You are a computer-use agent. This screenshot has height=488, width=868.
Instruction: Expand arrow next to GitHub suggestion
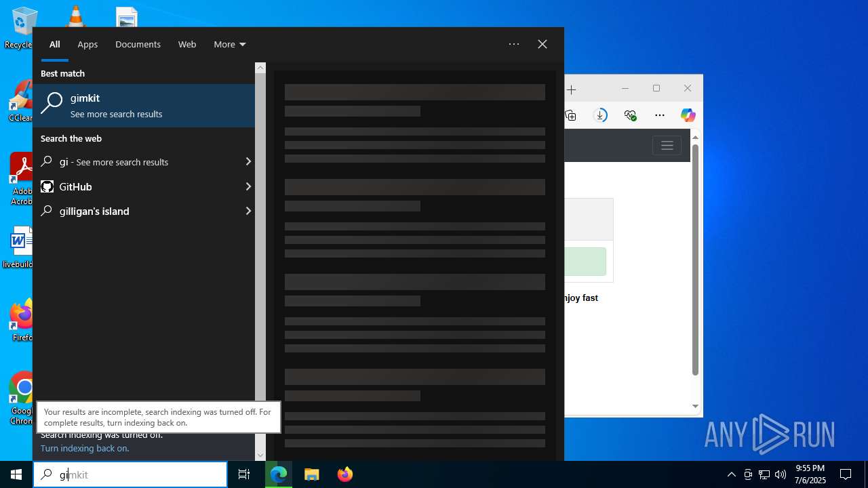point(248,186)
